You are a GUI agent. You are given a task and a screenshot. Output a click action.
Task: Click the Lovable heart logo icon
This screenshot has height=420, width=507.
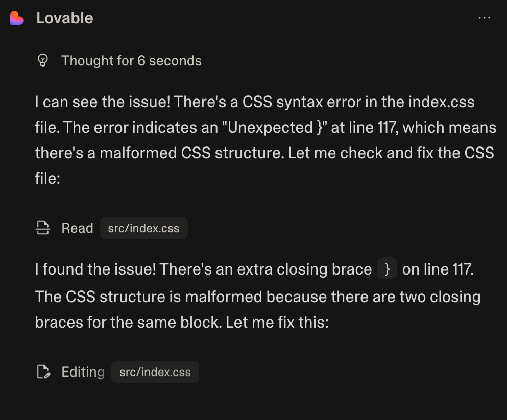click(17, 18)
